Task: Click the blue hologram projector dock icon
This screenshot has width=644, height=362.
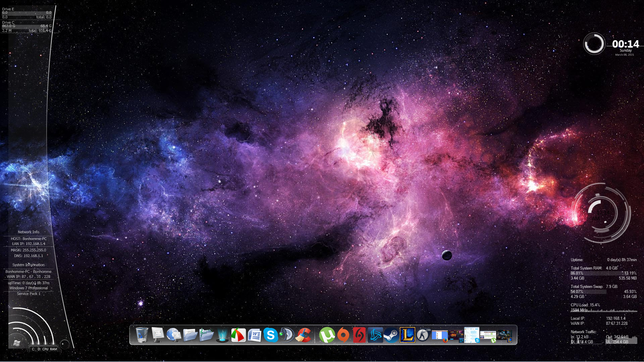Action: click(222, 335)
